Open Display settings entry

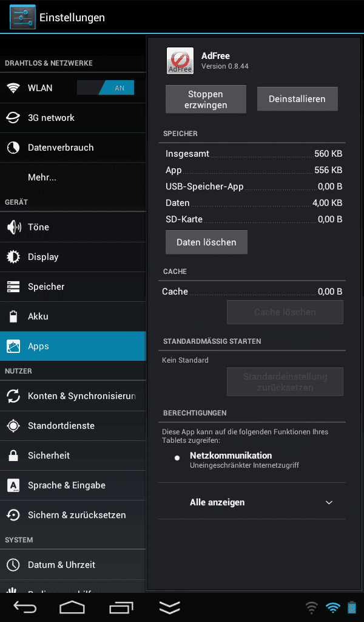coord(73,257)
